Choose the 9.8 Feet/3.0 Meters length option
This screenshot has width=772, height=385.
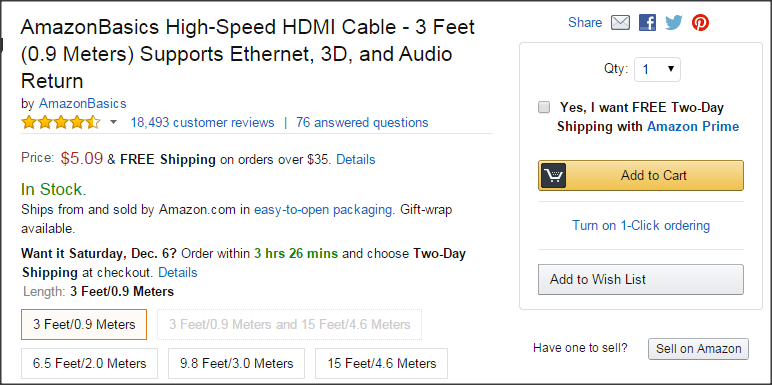pos(236,364)
